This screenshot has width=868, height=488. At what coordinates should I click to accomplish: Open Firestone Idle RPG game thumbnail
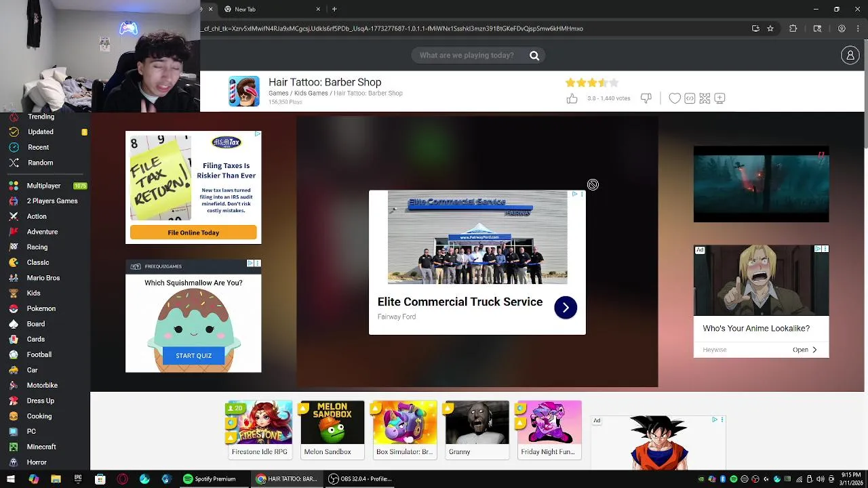pyautogui.click(x=260, y=430)
